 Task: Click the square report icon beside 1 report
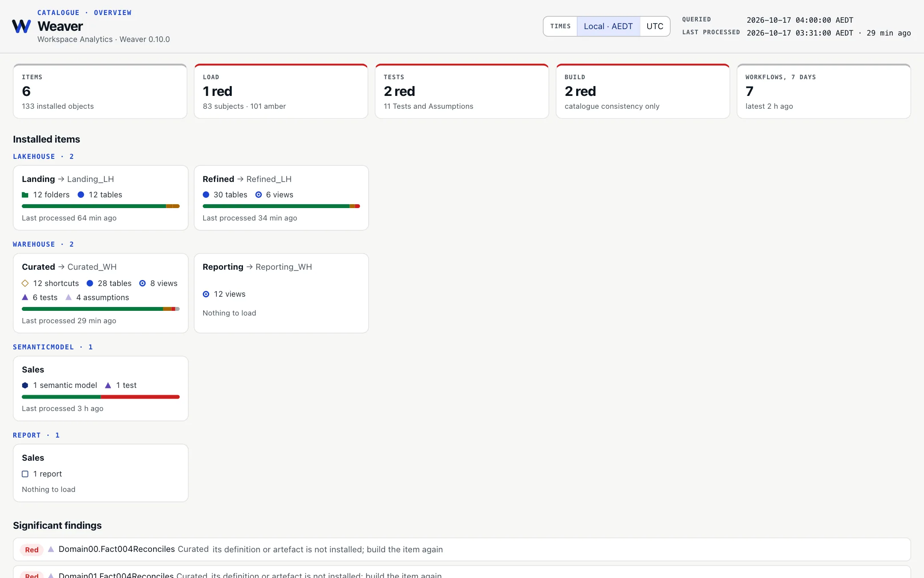25,474
